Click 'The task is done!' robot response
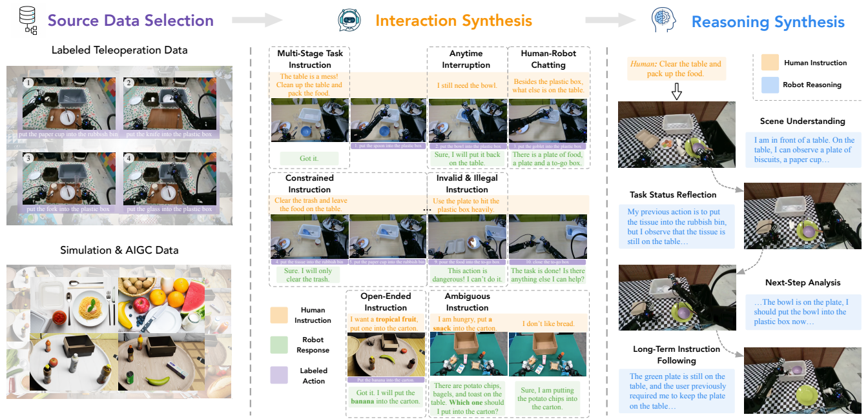 (548, 276)
